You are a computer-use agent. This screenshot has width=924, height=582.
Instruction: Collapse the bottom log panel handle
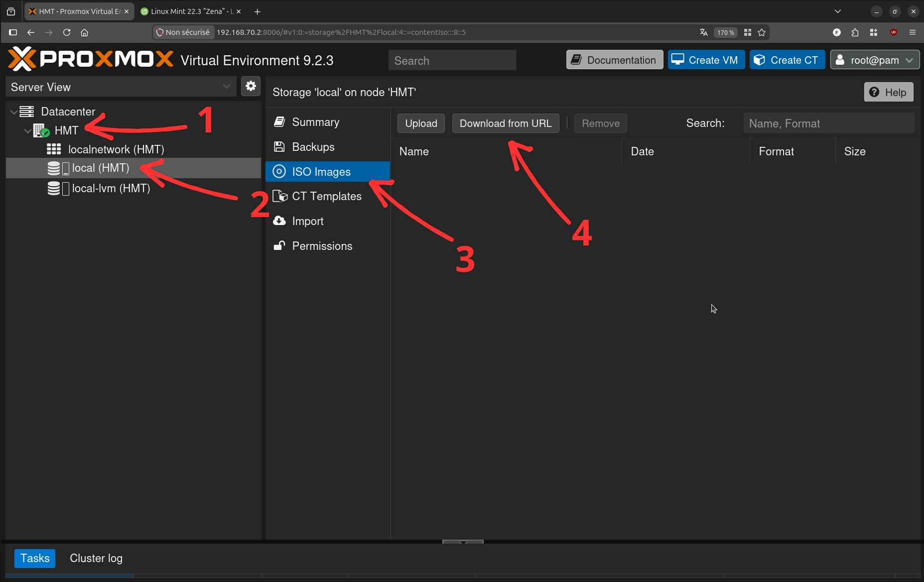tap(463, 542)
